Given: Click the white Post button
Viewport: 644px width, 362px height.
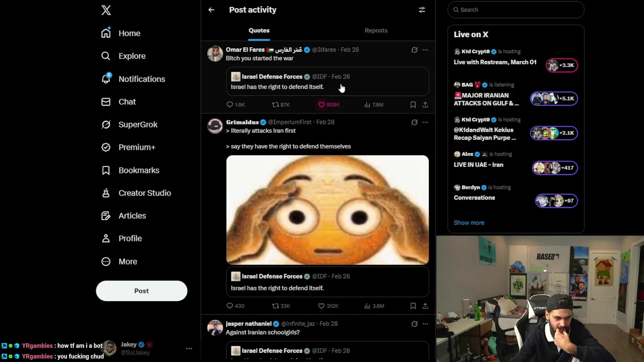Looking at the screenshot, I should pos(141,291).
